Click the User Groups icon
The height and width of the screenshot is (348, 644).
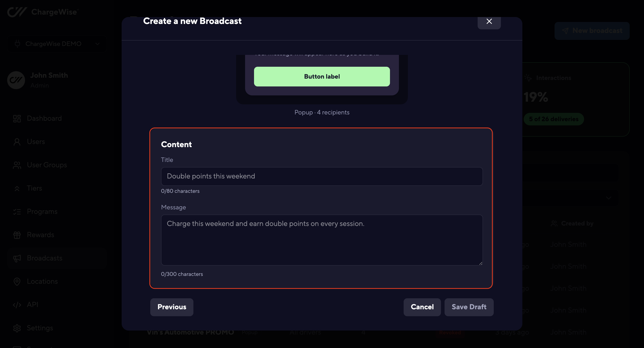point(17,165)
